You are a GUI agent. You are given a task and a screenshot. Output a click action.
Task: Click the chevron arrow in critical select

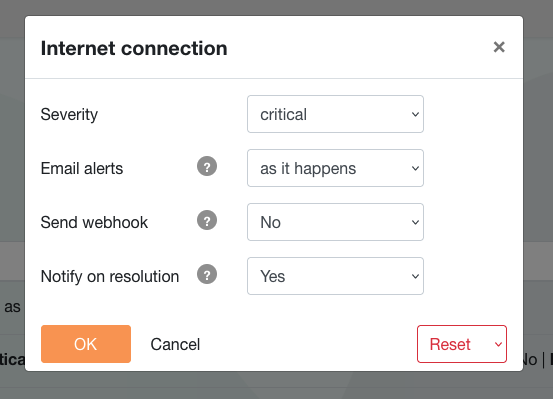point(415,114)
